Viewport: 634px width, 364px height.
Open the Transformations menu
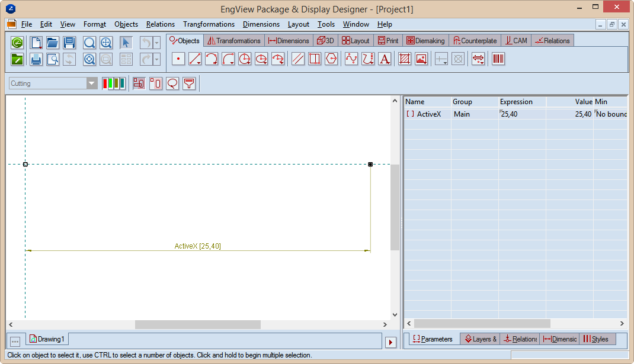tap(209, 24)
